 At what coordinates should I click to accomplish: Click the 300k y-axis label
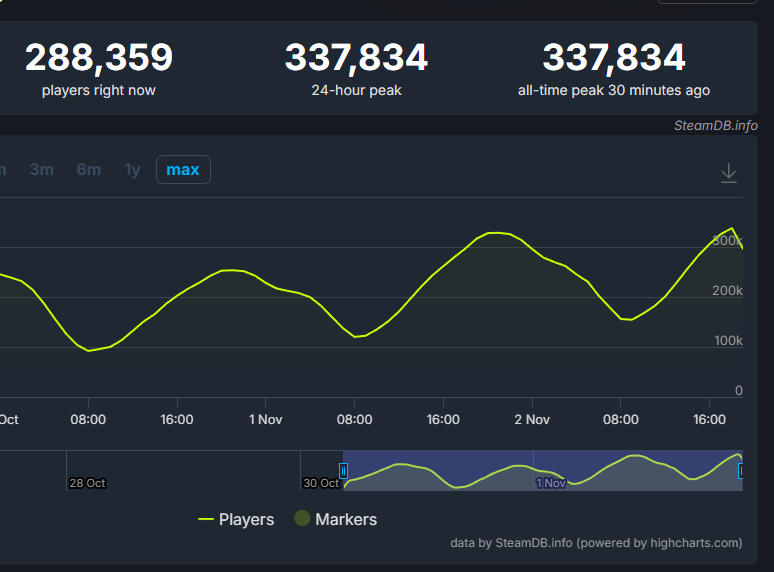tap(728, 241)
